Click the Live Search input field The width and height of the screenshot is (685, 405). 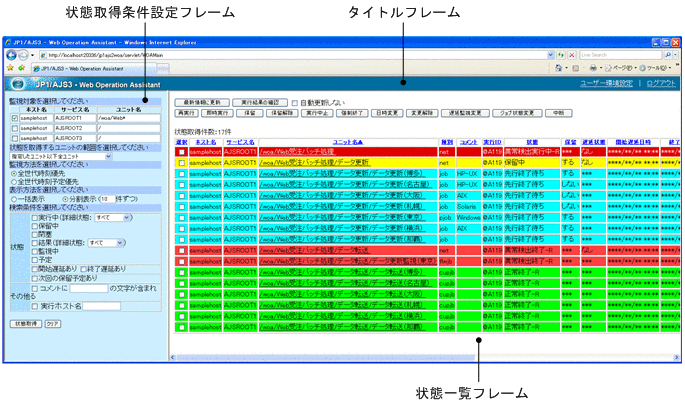[x=621, y=55]
